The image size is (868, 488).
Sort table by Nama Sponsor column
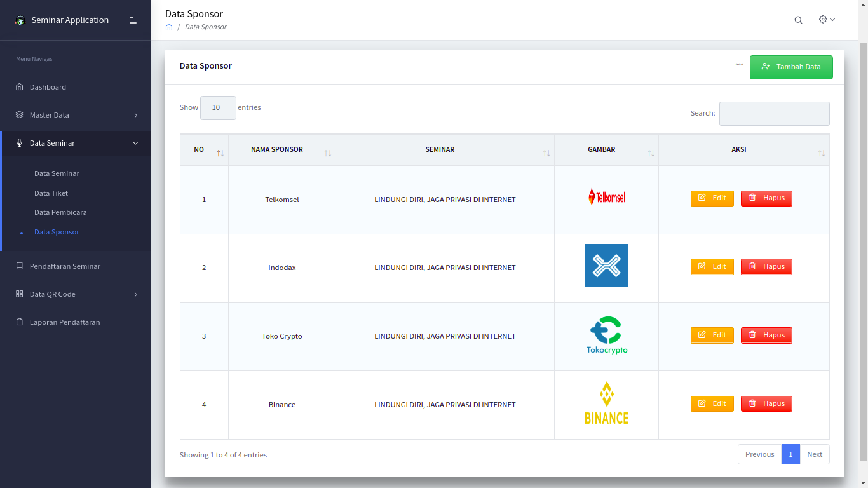[282, 150]
